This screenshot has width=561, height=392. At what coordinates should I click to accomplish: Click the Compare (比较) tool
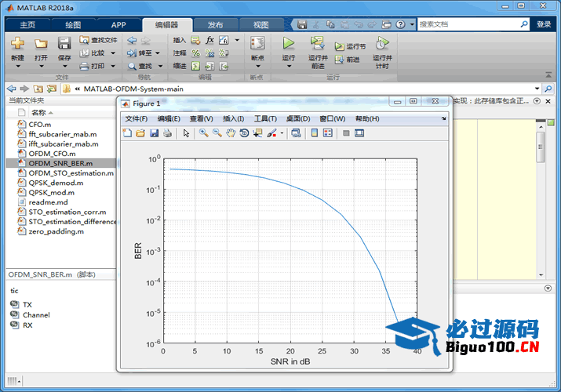click(x=93, y=53)
